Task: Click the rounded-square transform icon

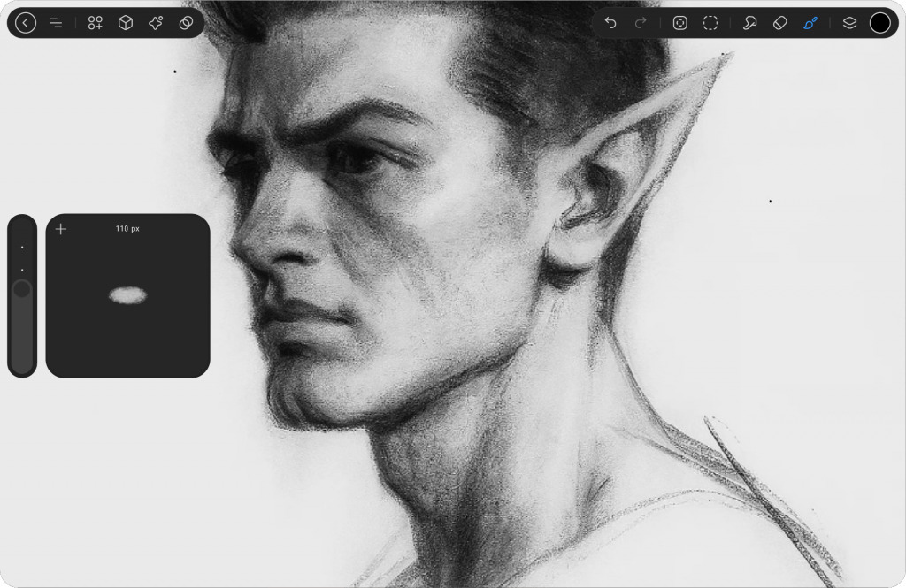Action: (x=679, y=23)
